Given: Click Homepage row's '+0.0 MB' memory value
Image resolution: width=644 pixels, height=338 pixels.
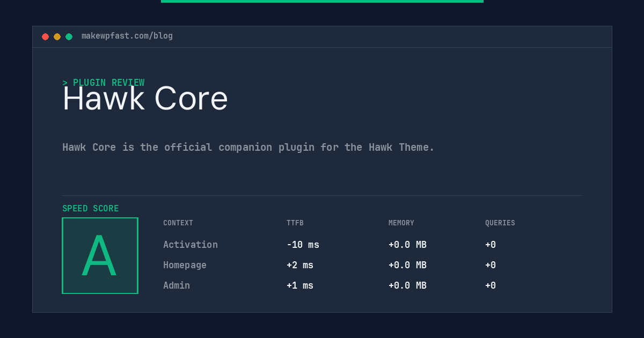Looking at the screenshot, I should tap(407, 265).
